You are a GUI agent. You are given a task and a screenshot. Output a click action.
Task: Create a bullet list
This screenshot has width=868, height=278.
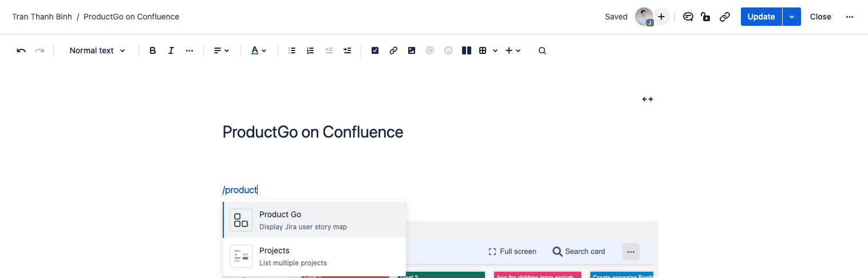click(292, 50)
